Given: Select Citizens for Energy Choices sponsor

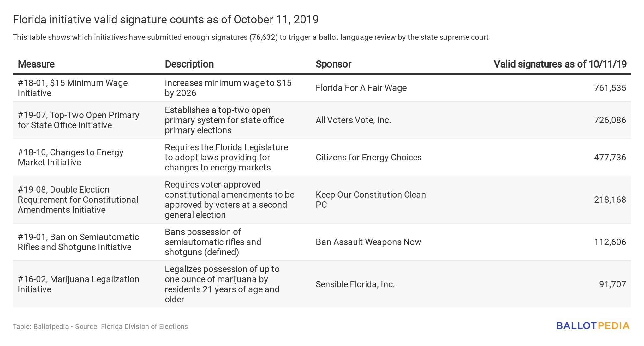Looking at the screenshot, I should [369, 157].
